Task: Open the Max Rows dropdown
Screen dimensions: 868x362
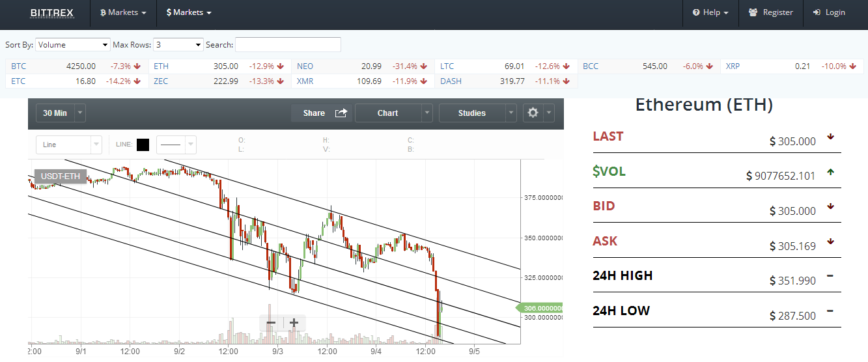Action: 178,44
